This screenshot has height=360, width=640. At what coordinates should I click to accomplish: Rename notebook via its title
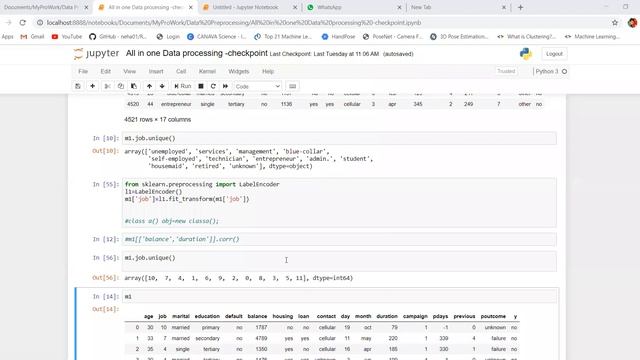pos(197,53)
